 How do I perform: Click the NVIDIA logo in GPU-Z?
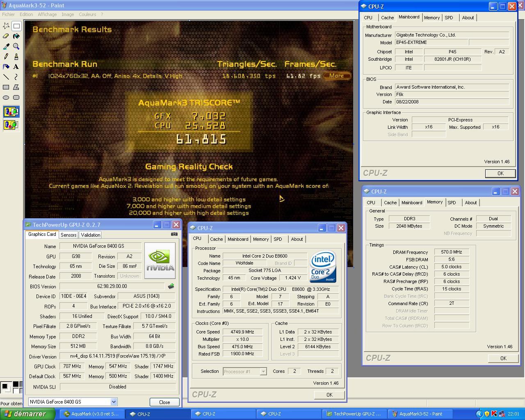(x=160, y=260)
